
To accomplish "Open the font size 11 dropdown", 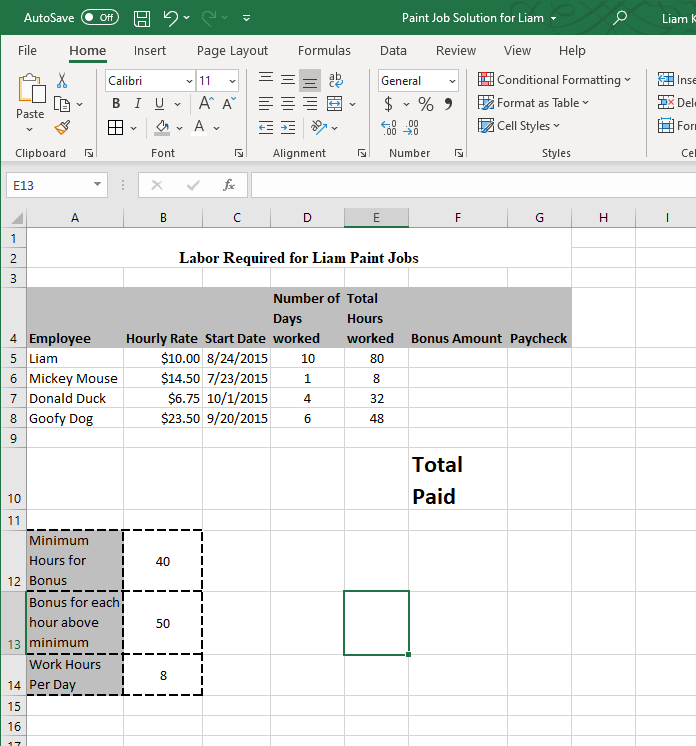I will coord(232,81).
